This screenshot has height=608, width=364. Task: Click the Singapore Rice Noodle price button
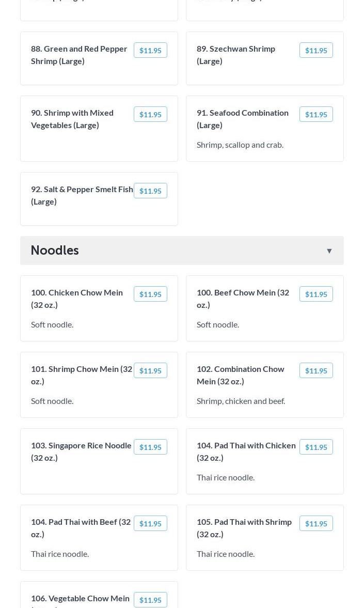150,447
